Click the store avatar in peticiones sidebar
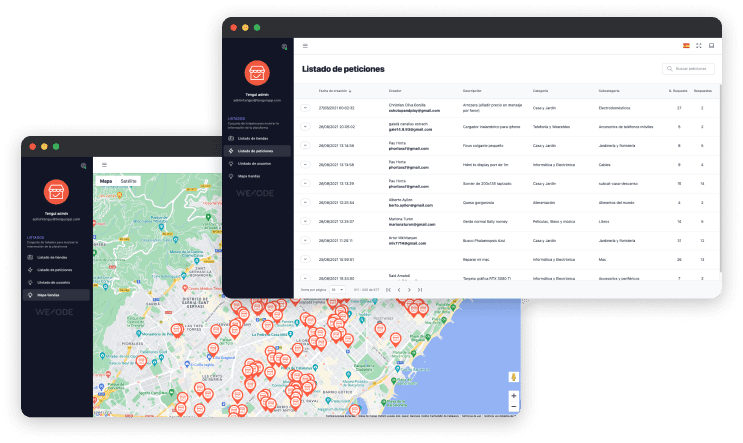The width and height of the screenshot is (743, 443). coord(258,73)
